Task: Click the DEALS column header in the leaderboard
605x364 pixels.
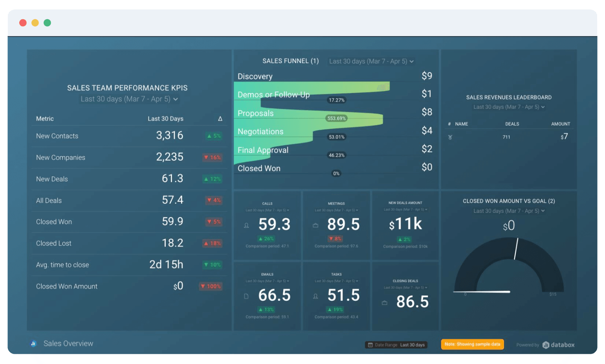Action: tap(512, 124)
